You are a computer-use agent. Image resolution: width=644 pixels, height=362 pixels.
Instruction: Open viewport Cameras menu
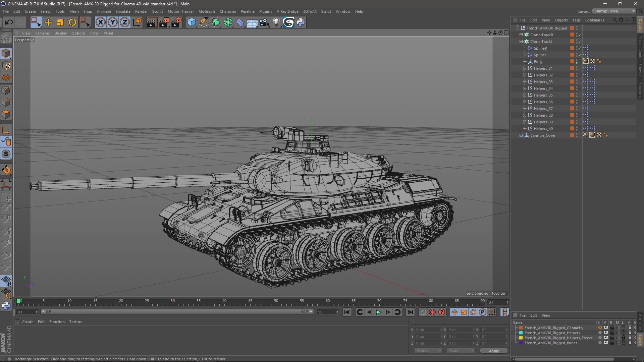click(x=42, y=33)
